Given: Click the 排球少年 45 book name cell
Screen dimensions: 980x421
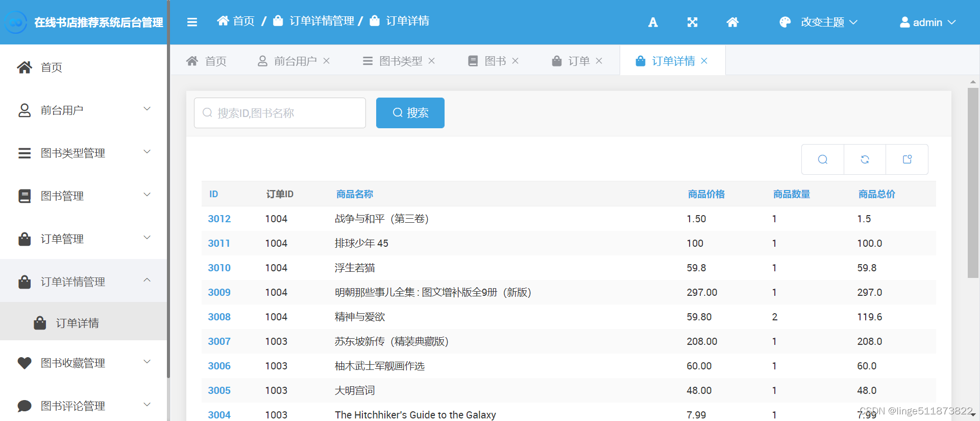Looking at the screenshot, I should coord(361,243).
